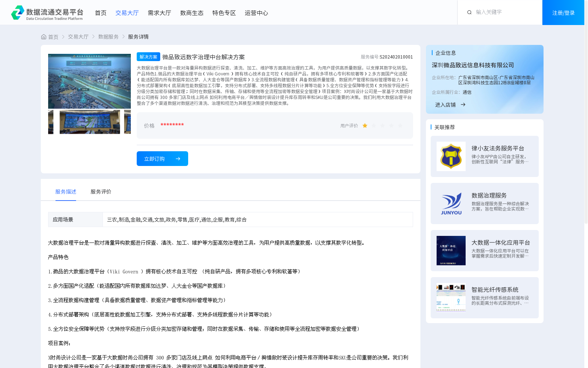Click the 解决方案 tag label
Image resolution: width=588 pixels, height=368 pixels.
(x=148, y=57)
